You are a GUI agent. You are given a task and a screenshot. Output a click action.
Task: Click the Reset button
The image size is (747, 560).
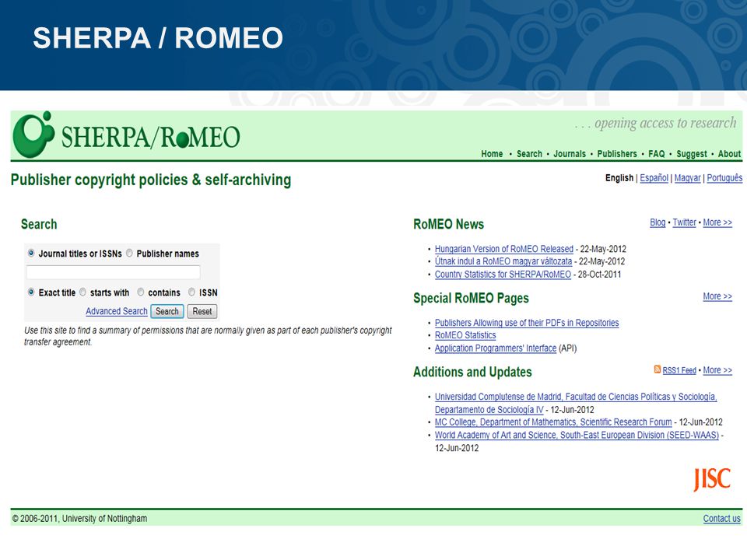(x=202, y=311)
